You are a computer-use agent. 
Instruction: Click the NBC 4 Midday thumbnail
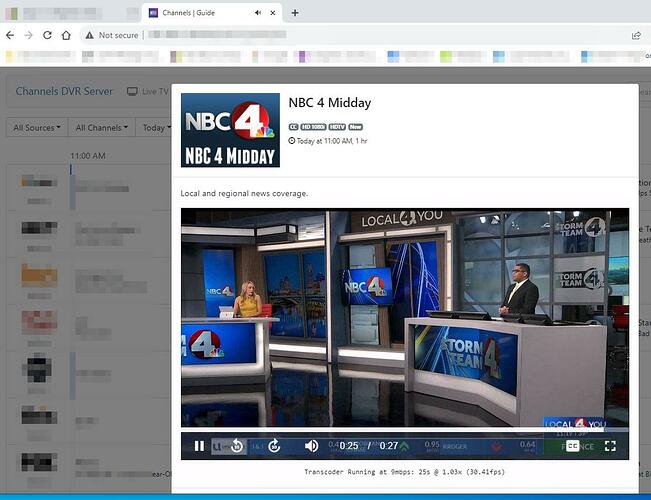tap(230, 130)
